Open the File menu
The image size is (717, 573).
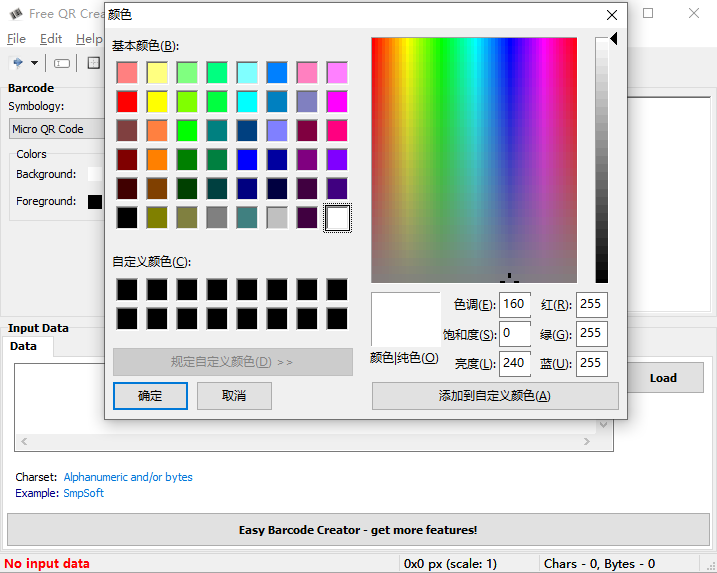(x=16, y=39)
